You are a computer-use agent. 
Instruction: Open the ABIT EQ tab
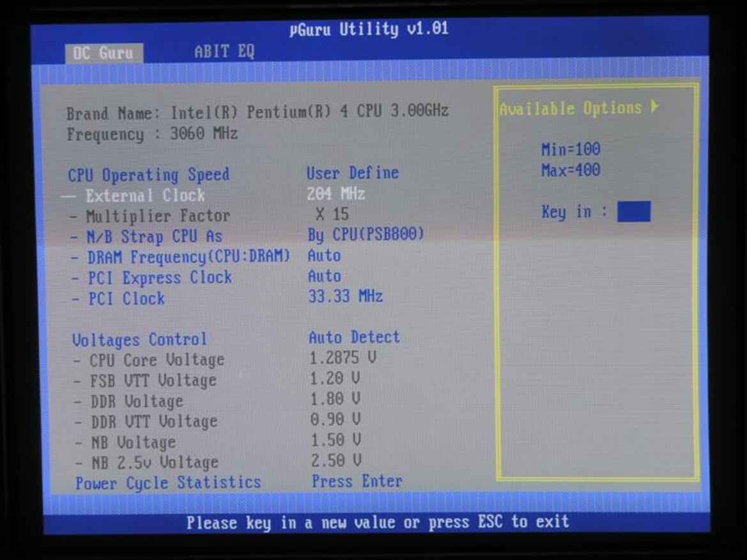224,52
